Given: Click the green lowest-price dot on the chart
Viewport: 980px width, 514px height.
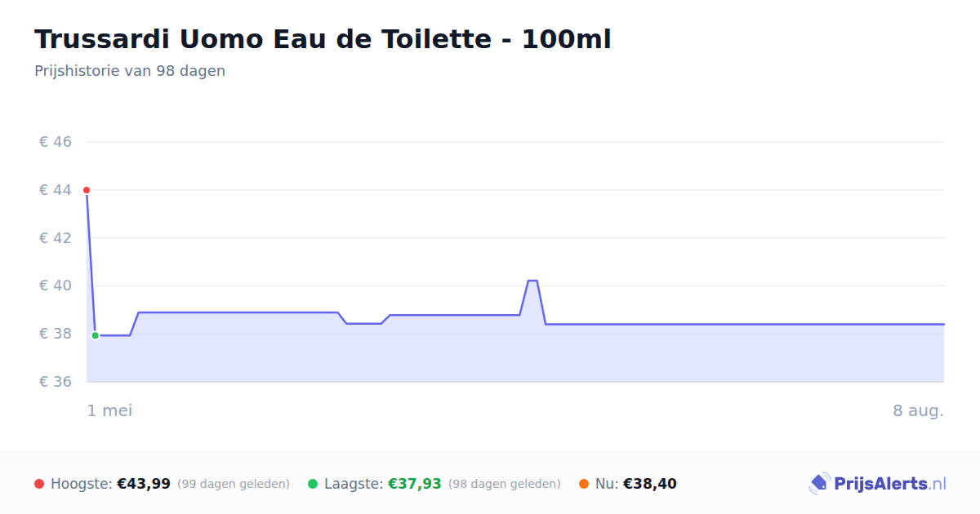Looking at the screenshot, I should (96, 335).
